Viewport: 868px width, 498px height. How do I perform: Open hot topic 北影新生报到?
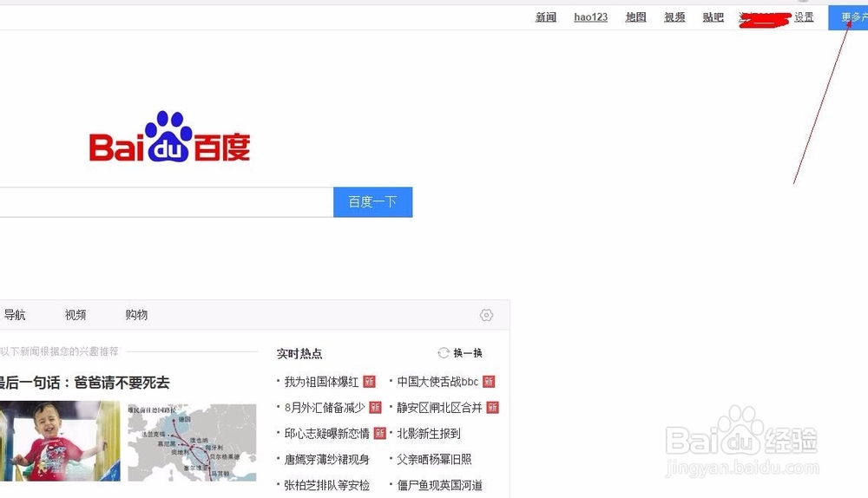pos(429,433)
